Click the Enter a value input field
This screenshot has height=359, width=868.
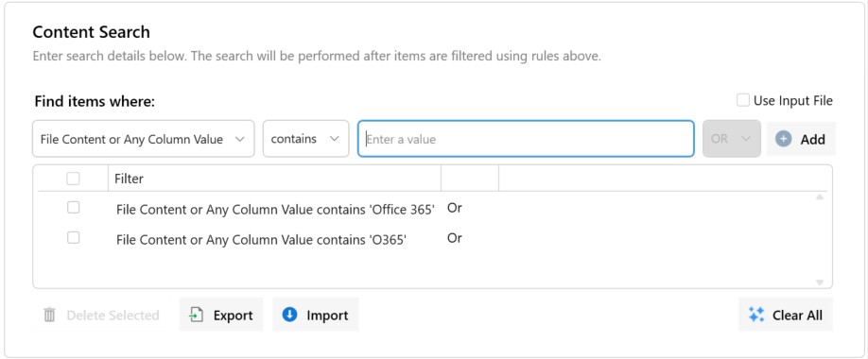[x=526, y=139]
